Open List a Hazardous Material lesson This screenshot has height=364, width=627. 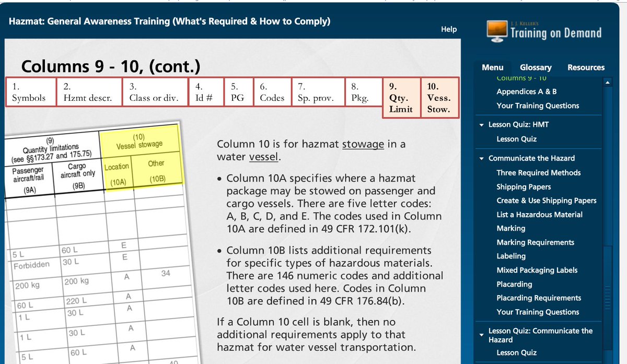(539, 215)
